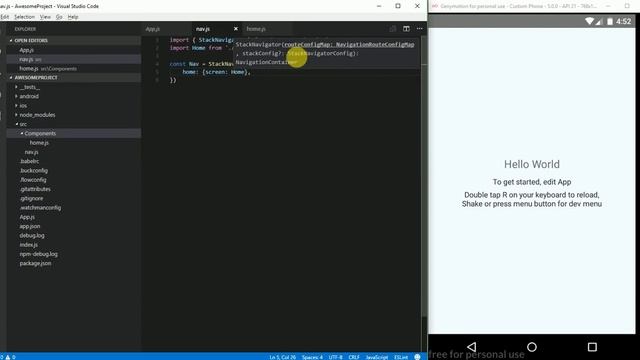This screenshot has width=640, height=360.
Task: Open the debug.log file
Action: pyautogui.click(x=32, y=236)
